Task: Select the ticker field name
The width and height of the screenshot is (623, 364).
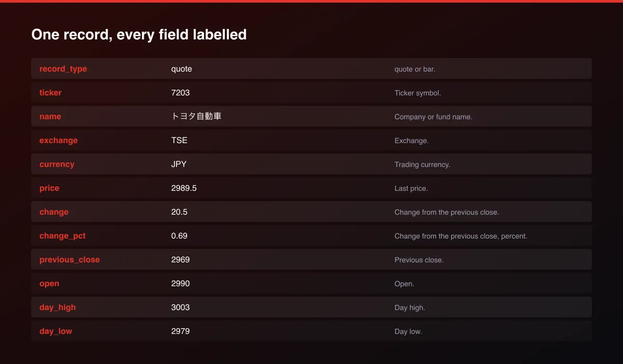Action: coord(50,93)
